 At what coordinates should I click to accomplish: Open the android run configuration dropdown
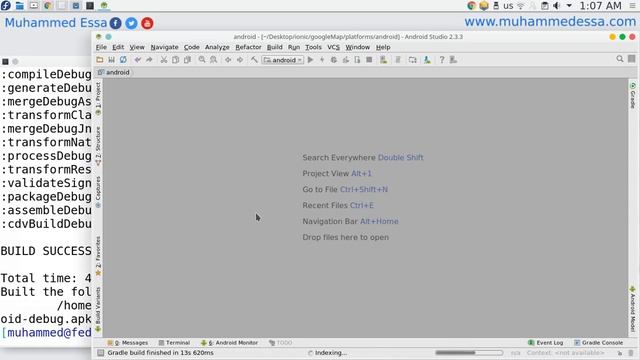point(282,60)
